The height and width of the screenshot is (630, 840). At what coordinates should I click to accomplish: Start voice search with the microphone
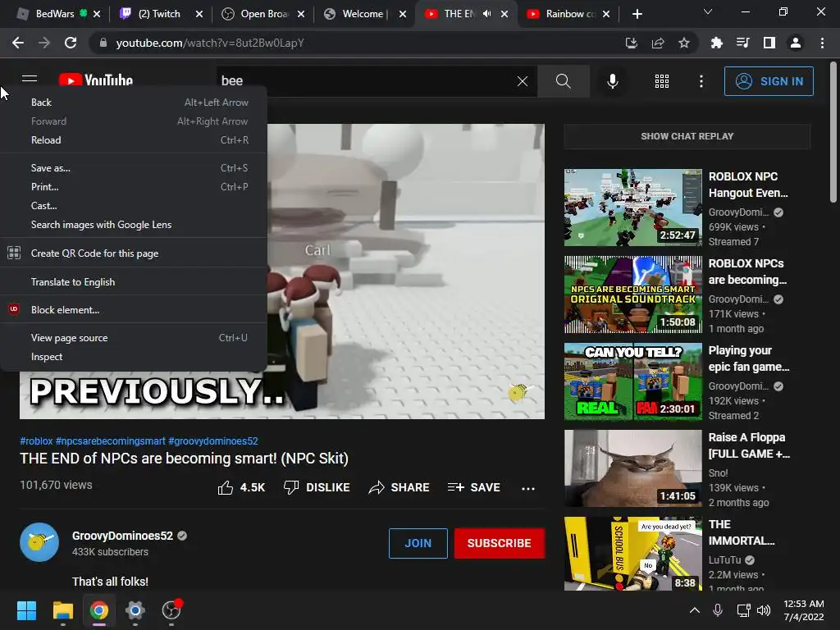click(x=613, y=81)
